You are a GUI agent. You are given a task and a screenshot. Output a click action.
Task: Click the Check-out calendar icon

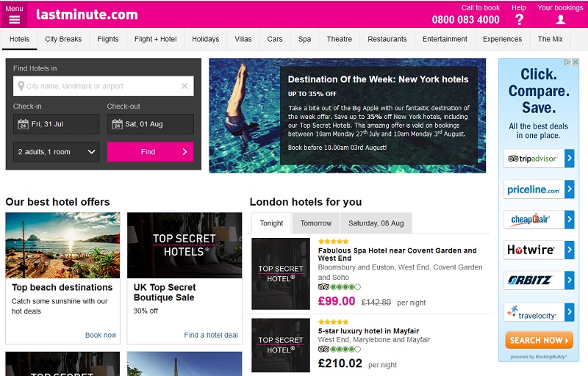point(117,124)
